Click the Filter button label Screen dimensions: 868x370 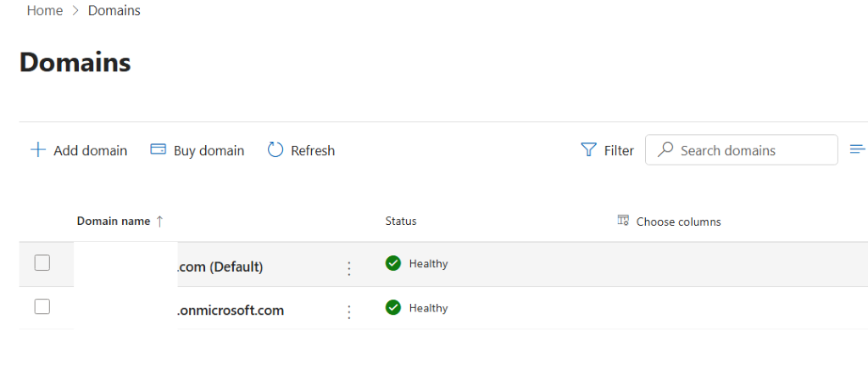[x=619, y=151]
